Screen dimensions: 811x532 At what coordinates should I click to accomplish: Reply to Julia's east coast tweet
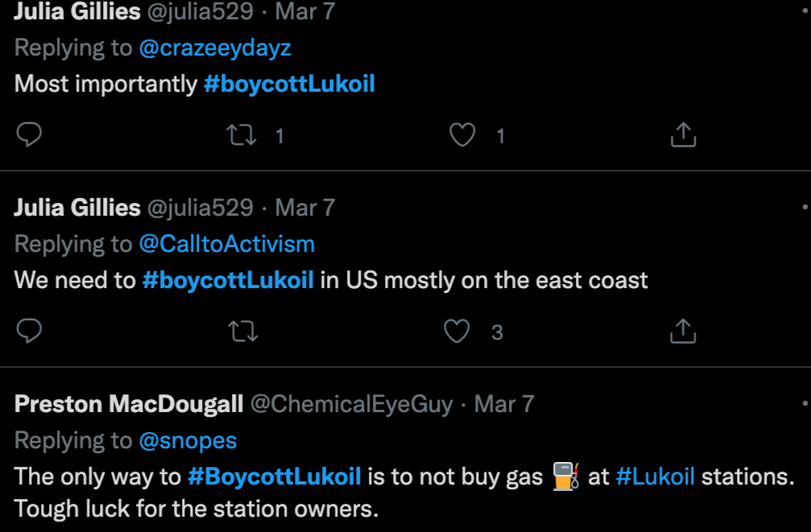tap(29, 331)
